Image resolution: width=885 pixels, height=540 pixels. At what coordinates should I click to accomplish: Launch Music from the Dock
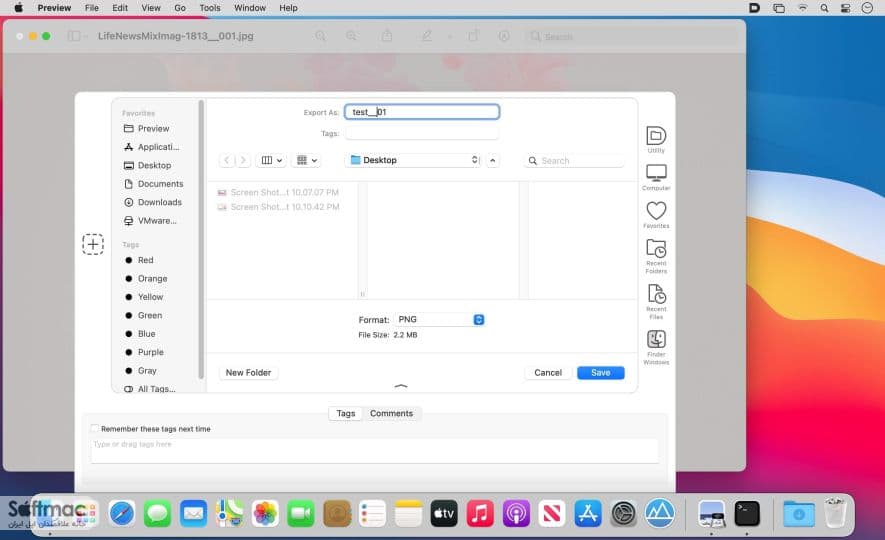pyautogui.click(x=480, y=514)
